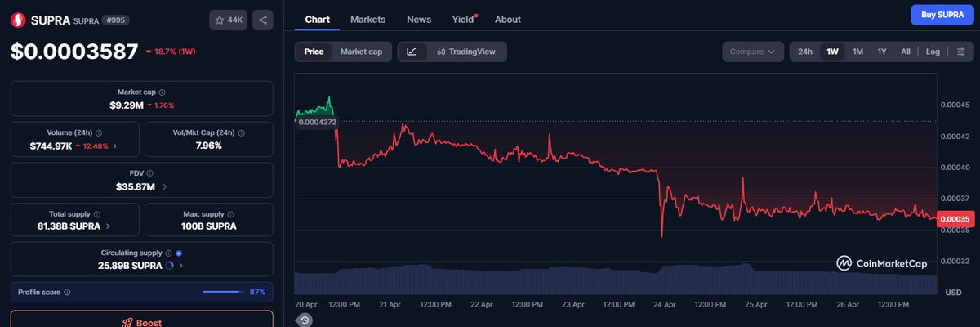Screen dimensions: 980x327
Task: Open the Compare dropdown
Action: point(752,52)
